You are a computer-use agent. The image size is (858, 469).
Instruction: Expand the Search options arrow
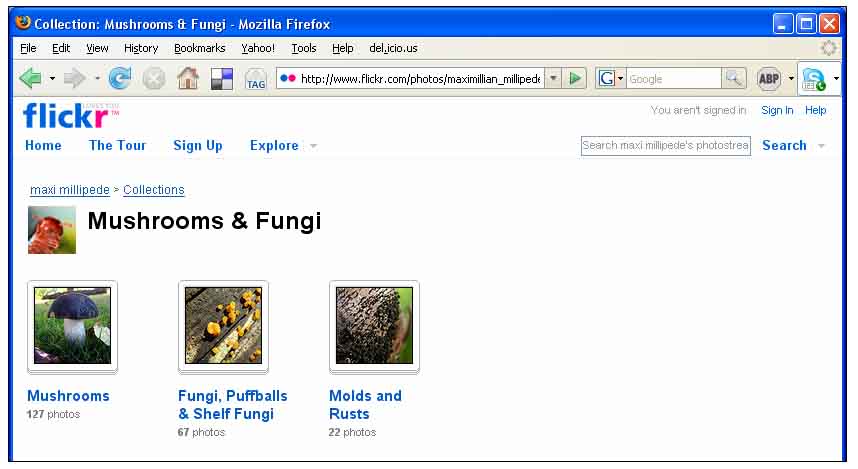822,146
